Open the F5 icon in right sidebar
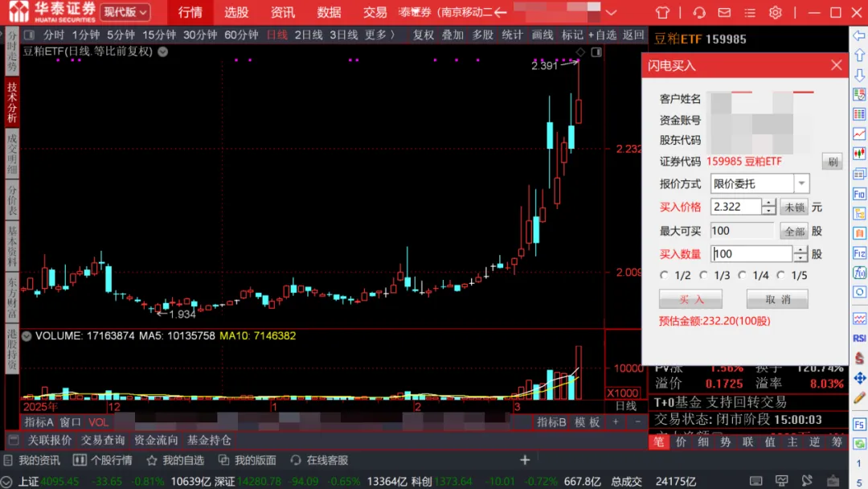The height and width of the screenshot is (489, 868). coord(859,425)
